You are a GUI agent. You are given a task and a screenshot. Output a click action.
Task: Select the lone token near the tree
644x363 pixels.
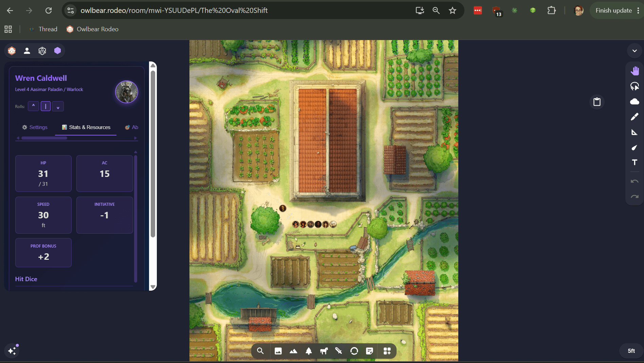click(x=283, y=208)
